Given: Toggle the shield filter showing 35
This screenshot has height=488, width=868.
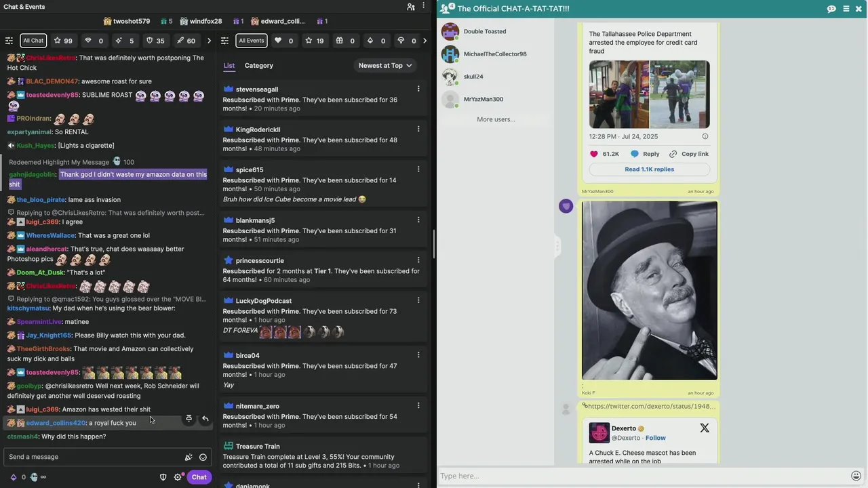Looking at the screenshot, I should 155,41.
